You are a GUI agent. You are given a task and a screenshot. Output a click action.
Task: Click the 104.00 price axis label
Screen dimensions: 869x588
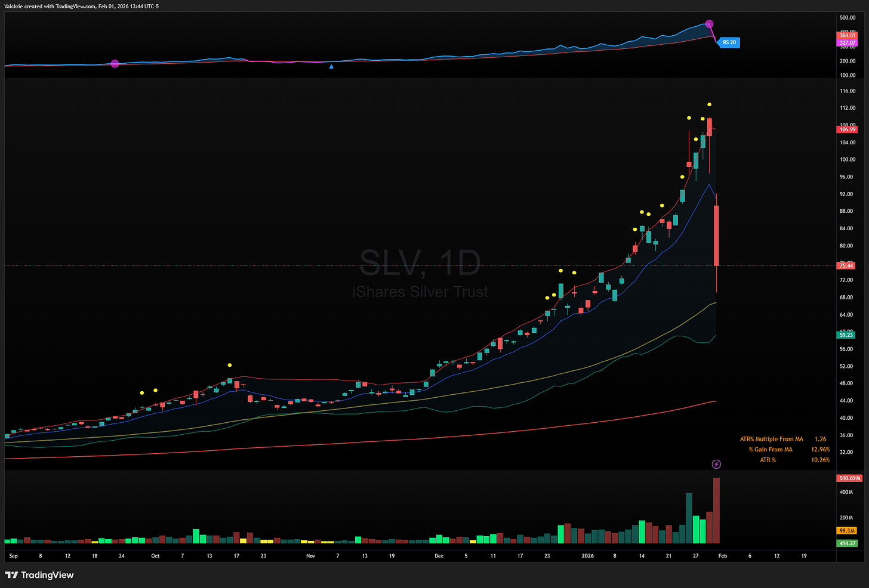pyautogui.click(x=848, y=143)
